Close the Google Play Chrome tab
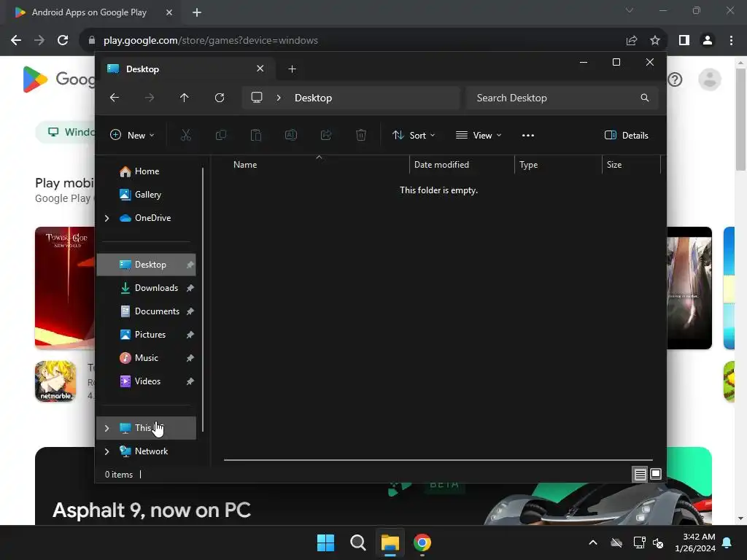The width and height of the screenshot is (747, 560). [x=169, y=12]
